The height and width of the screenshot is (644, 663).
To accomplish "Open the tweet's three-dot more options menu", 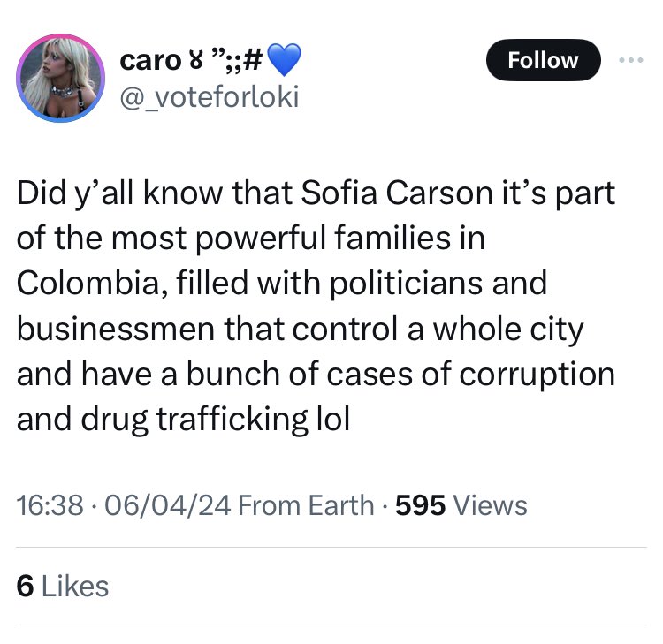I will [x=629, y=60].
